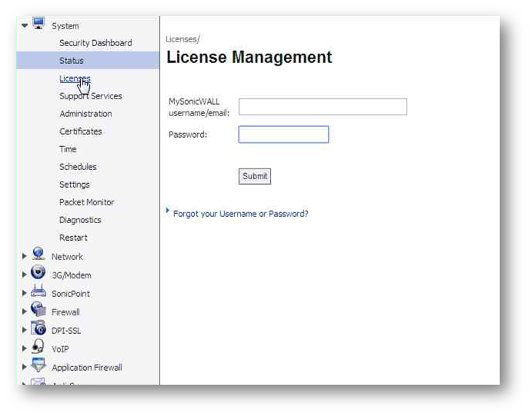Screen dimensions: 532x417
Task: Click the Network globe icon
Action: (38, 255)
